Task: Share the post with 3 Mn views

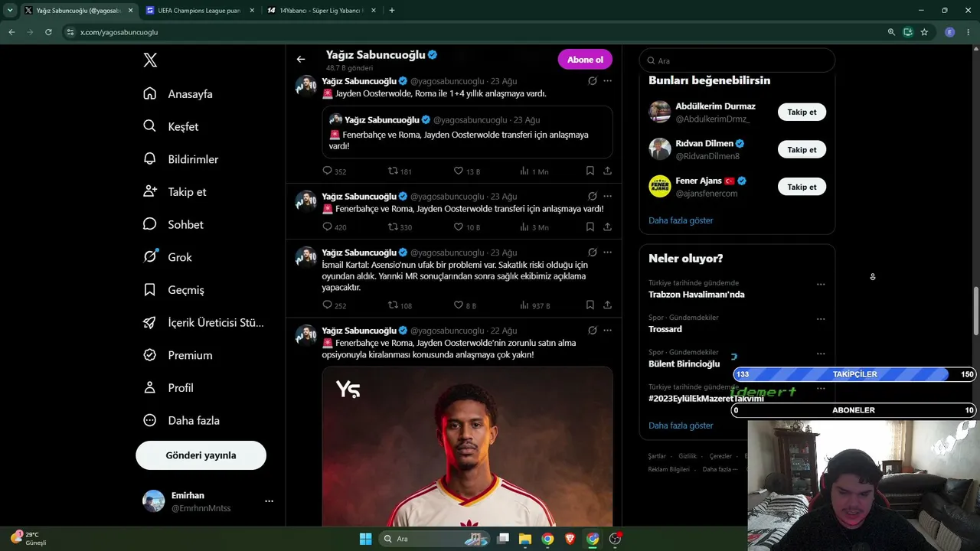Action: [x=607, y=227]
